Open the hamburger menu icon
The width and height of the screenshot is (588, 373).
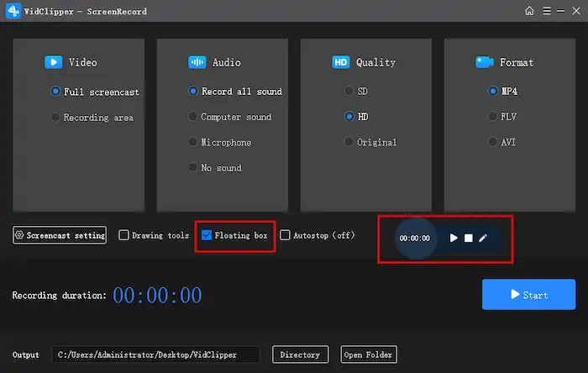[547, 11]
